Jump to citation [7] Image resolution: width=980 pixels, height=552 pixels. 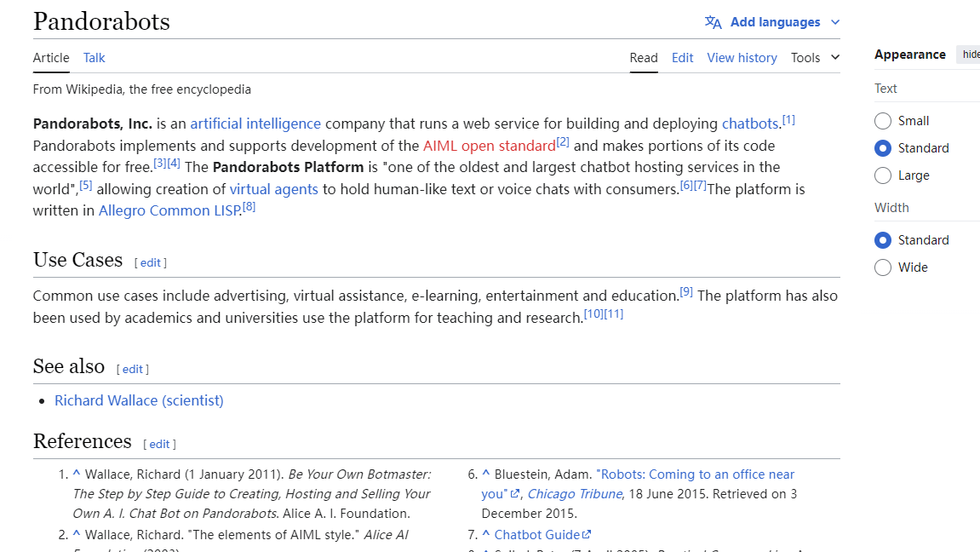[x=700, y=184]
